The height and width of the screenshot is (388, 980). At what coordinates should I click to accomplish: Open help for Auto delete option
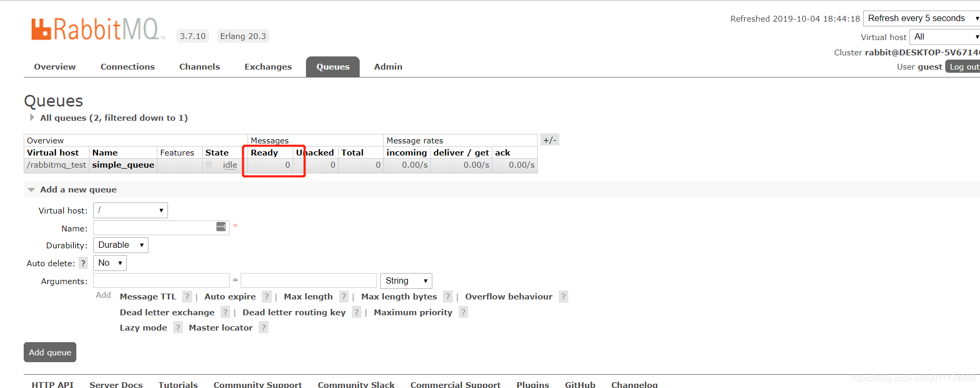(83, 263)
